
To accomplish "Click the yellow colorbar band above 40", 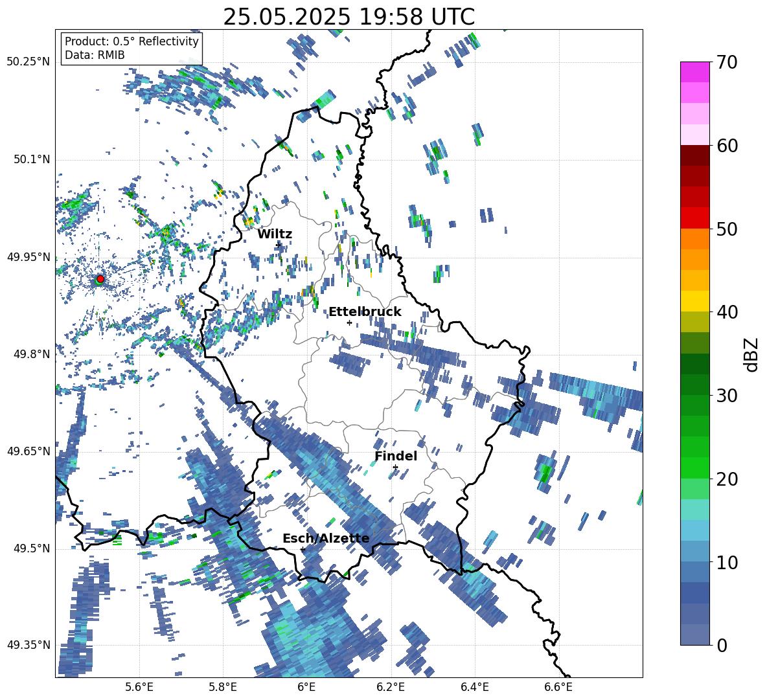I will [x=694, y=301].
